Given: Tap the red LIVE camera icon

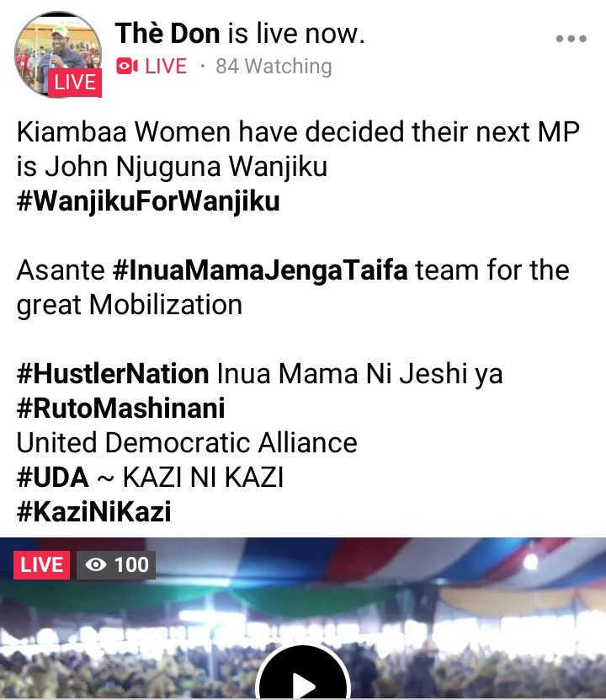Looking at the screenshot, I should (127, 66).
